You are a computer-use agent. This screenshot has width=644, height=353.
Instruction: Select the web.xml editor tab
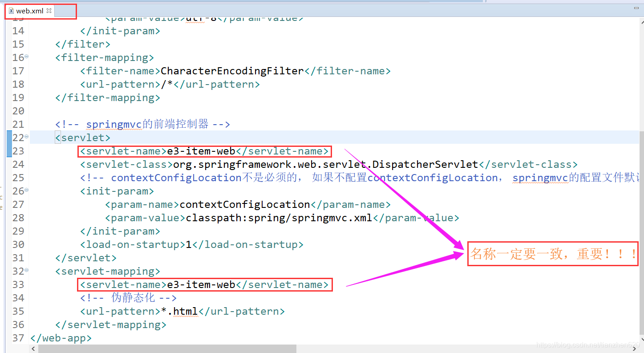click(x=30, y=11)
